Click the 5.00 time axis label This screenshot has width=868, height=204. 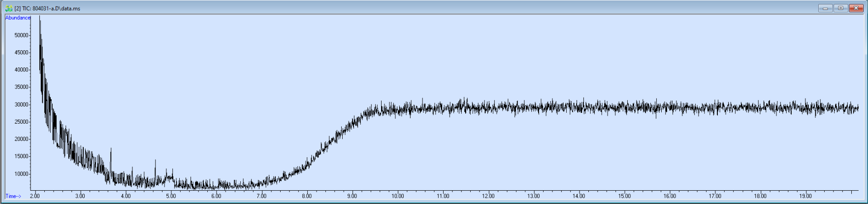coord(171,196)
